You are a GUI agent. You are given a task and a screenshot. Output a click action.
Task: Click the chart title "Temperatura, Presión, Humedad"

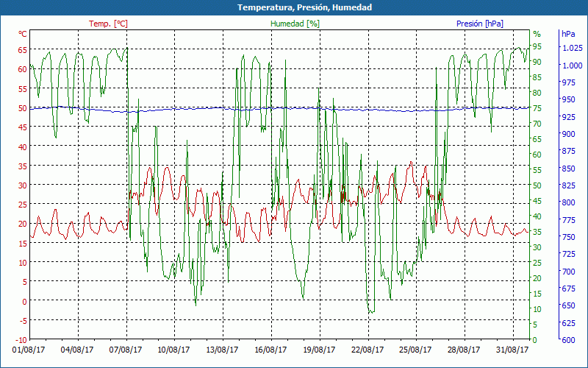(x=304, y=7)
